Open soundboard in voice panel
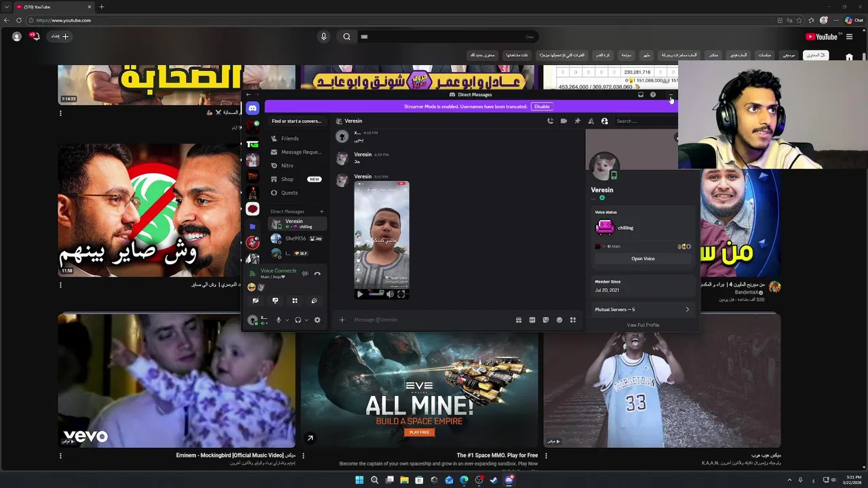868x488 pixels. click(314, 300)
